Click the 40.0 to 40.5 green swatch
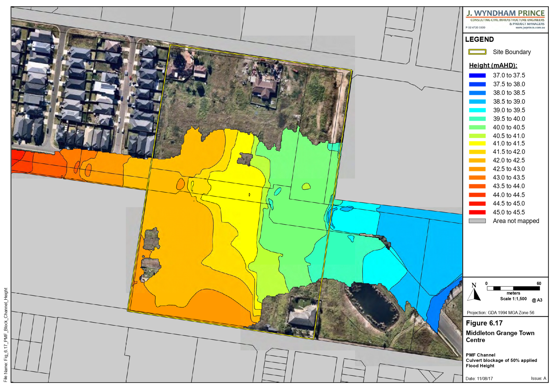 [477, 127]
